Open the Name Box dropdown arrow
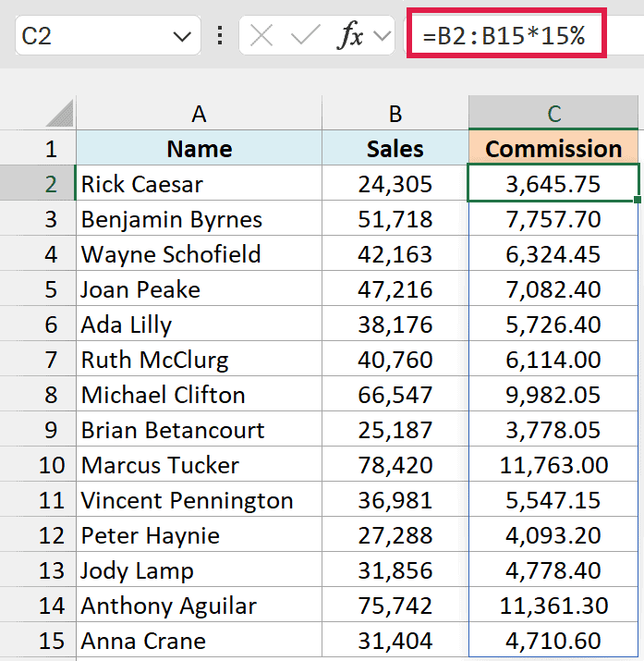This screenshot has height=661, width=644. click(182, 37)
